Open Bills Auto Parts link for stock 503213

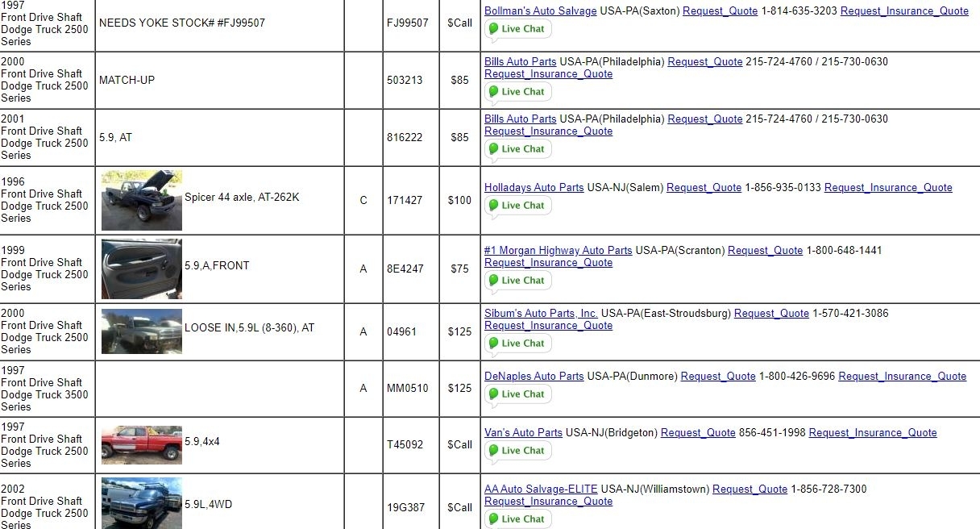pyautogui.click(x=520, y=62)
